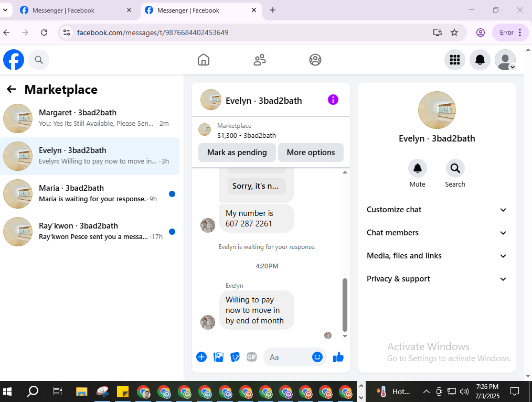Open Task View on the taskbar
Viewport: 532px width, 402px height.
(58, 392)
